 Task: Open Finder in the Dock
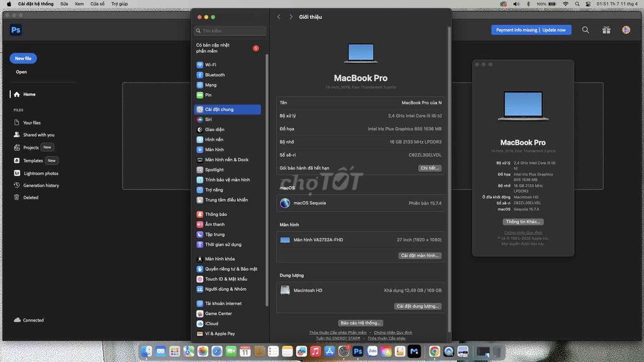pyautogui.click(x=147, y=351)
